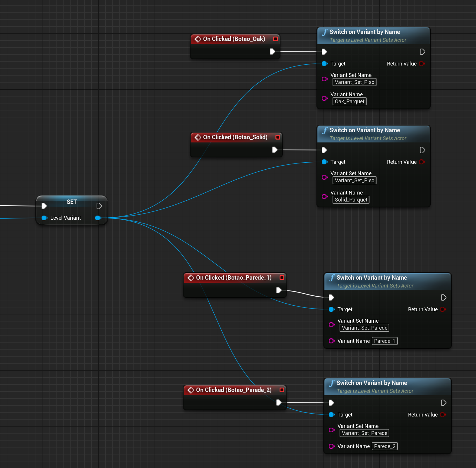The width and height of the screenshot is (476, 468).
Task: Click the SET node execution input pin
Action: click(x=44, y=206)
